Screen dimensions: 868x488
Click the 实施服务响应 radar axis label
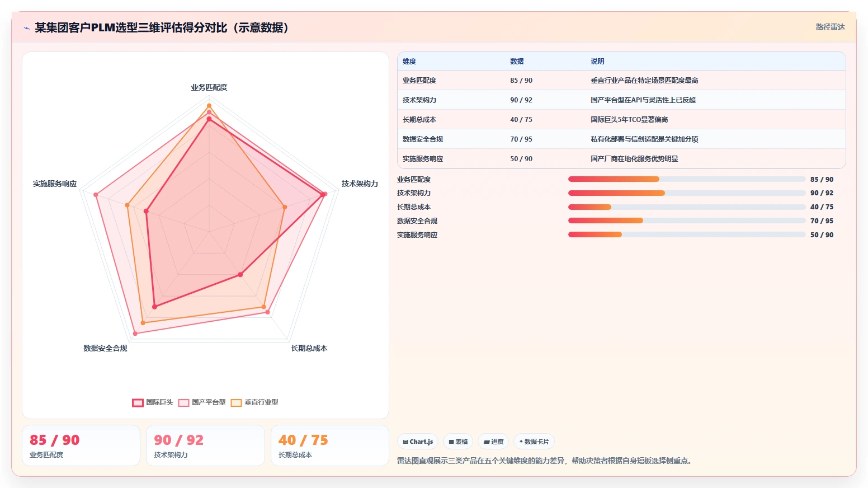(x=55, y=184)
